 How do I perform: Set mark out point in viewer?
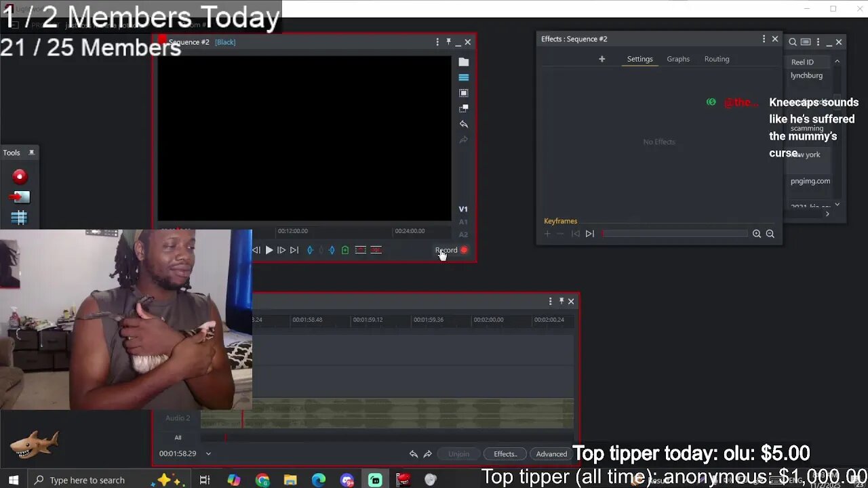click(x=332, y=250)
